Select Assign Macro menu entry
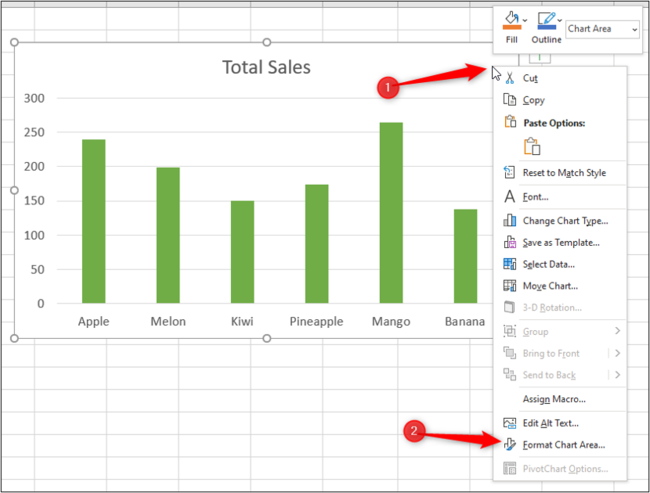The width and height of the screenshot is (650, 493). coord(554,399)
